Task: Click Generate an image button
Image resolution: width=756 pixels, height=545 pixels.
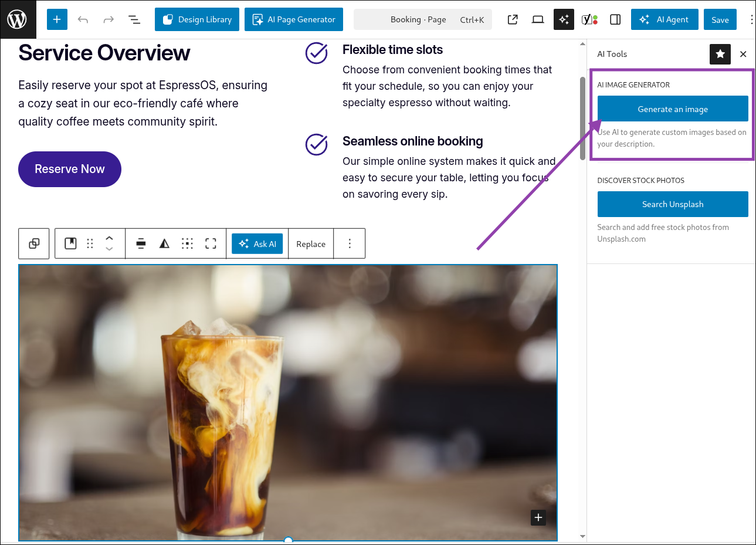Action: click(x=673, y=109)
